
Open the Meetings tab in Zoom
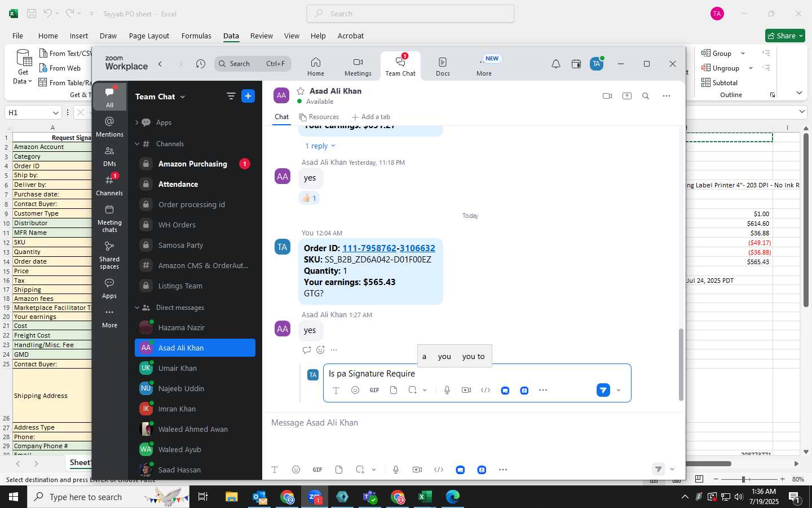[x=358, y=67]
